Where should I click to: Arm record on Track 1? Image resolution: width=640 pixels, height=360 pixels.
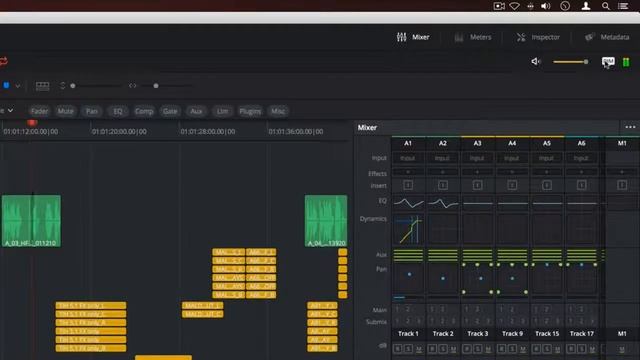point(398,349)
